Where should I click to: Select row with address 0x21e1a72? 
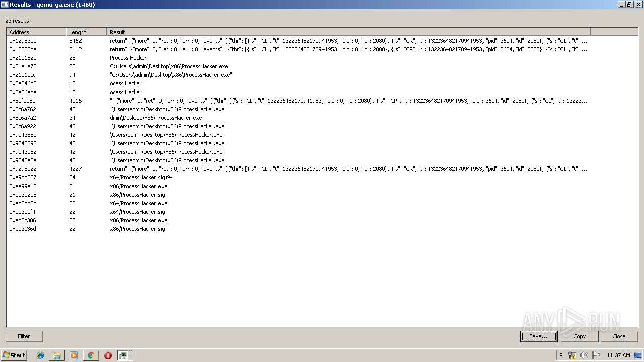298,66
